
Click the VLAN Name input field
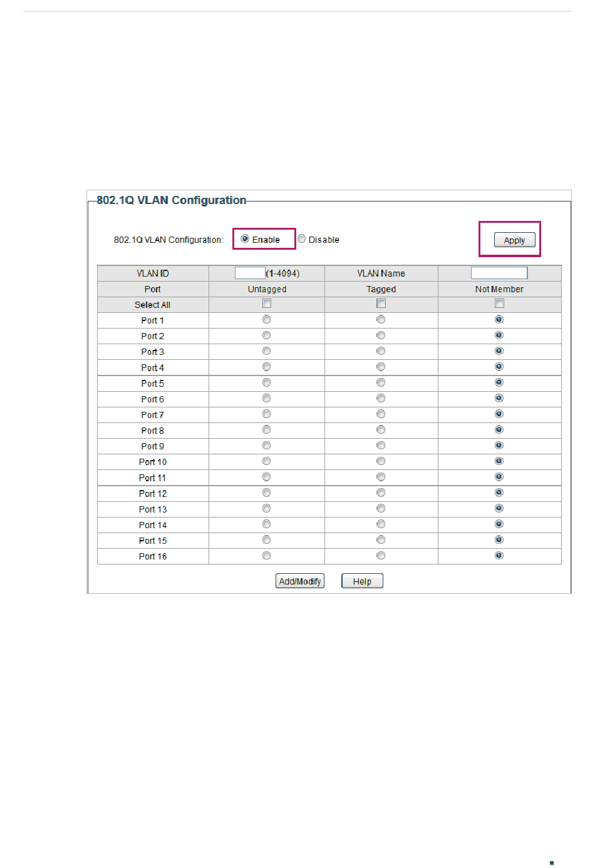pos(499,273)
